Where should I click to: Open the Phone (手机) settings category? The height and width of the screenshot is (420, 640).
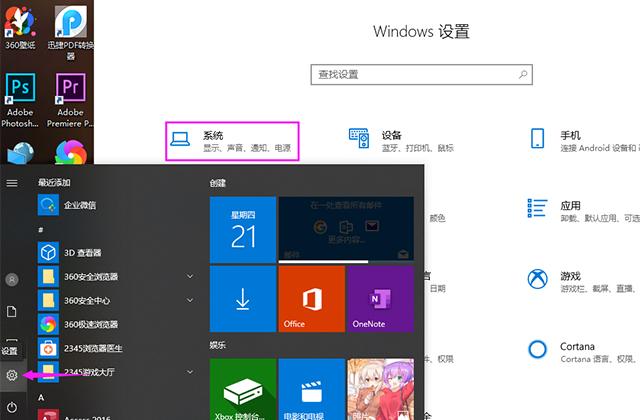coord(584,140)
